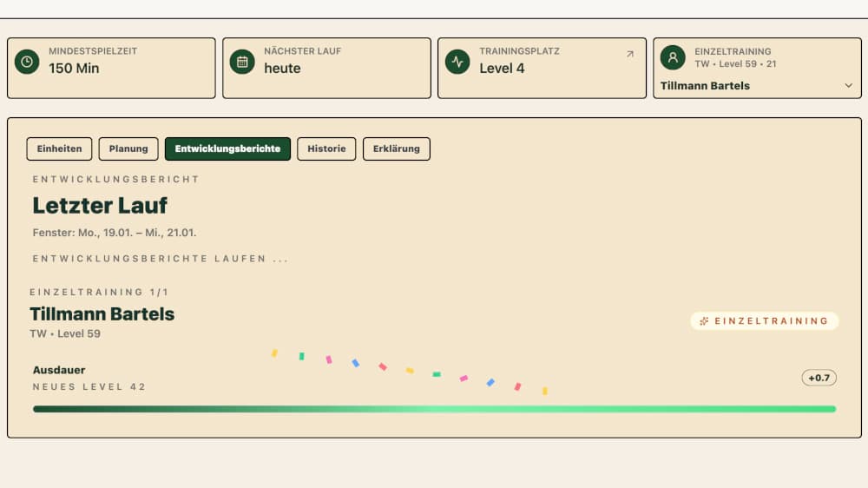Click the calendar icon for Nächster Lauf
The height and width of the screenshot is (488, 868).
pos(242,62)
